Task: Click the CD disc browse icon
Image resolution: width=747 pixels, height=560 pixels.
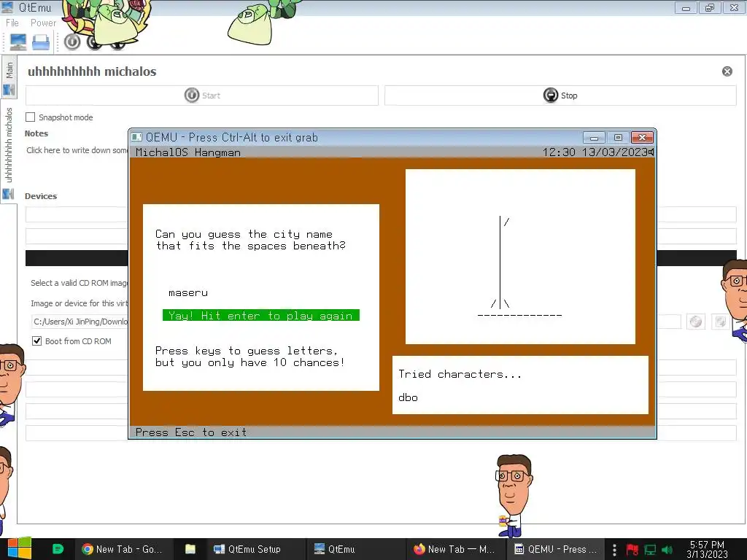Action: click(x=696, y=322)
